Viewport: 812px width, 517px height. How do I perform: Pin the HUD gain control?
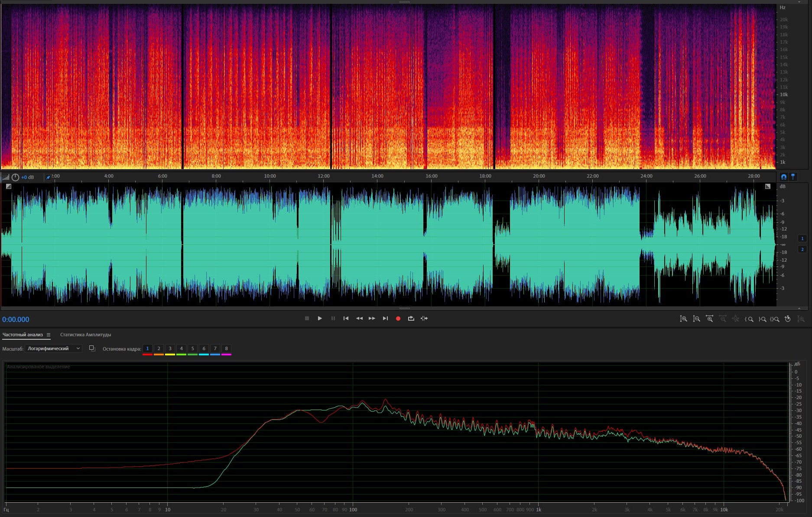pyautogui.click(x=48, y=177)
